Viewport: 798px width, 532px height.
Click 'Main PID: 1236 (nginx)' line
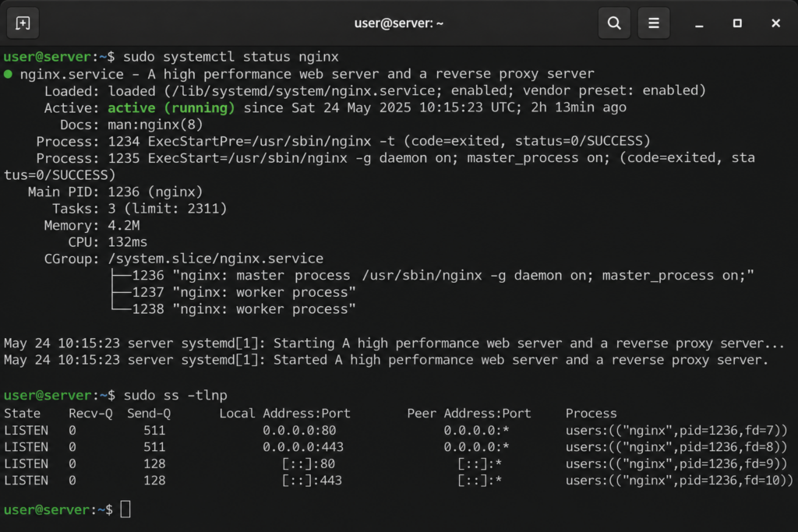point(115,192)
